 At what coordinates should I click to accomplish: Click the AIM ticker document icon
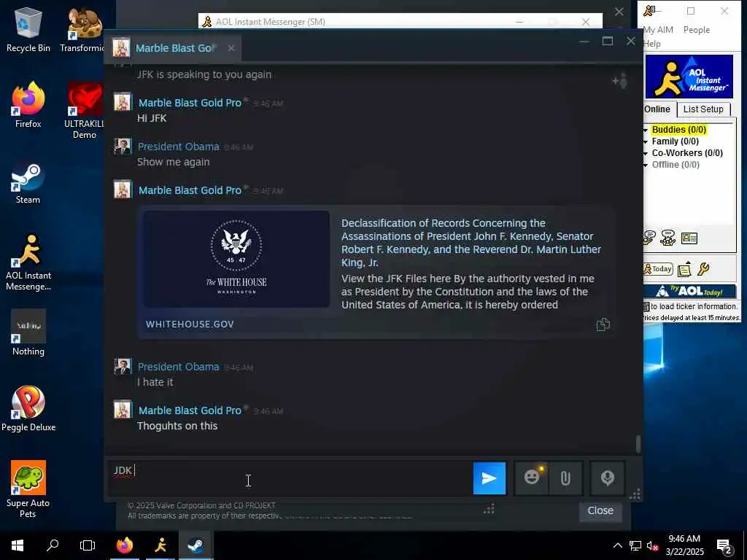[x=646, y=307]
